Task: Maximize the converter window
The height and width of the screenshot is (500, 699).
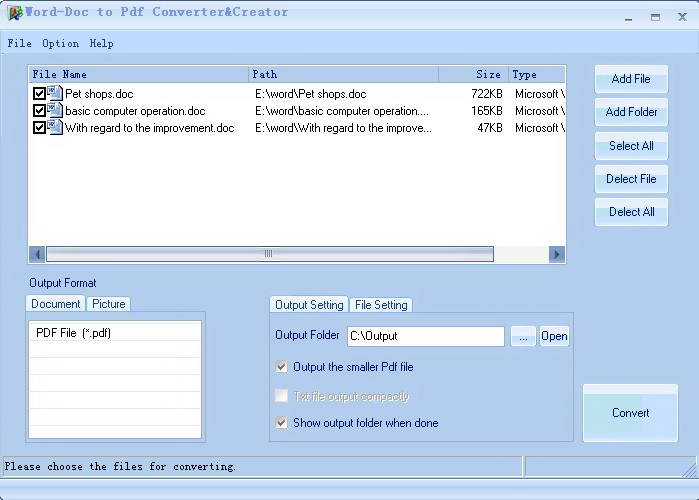Action: [655, 17]
